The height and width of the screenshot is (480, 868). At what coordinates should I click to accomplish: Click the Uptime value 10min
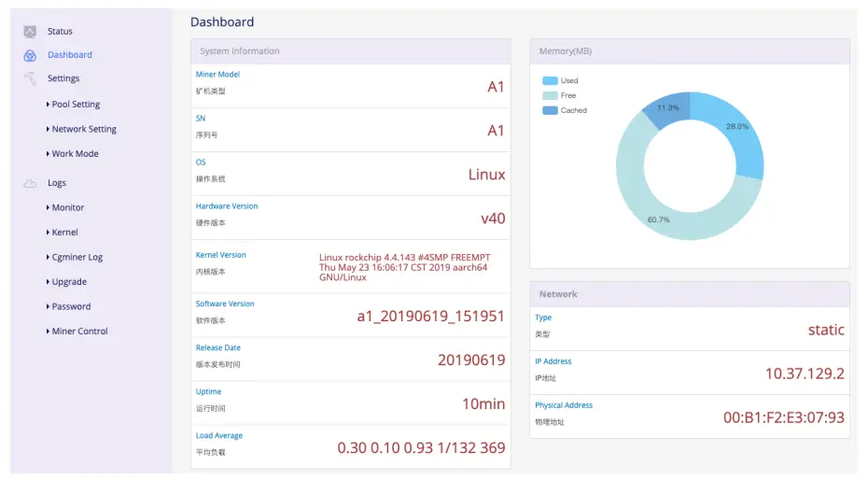[x=483, y=404]
